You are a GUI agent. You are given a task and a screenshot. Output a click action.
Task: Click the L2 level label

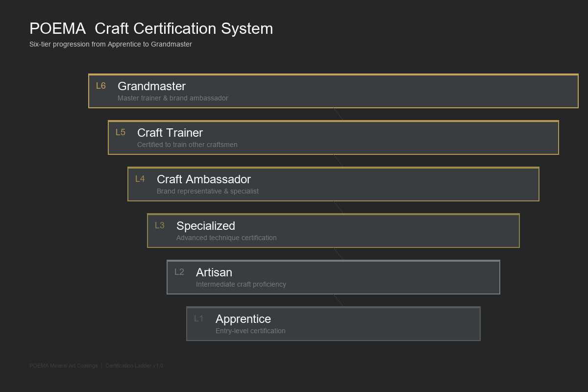click(x=179, y=272)
